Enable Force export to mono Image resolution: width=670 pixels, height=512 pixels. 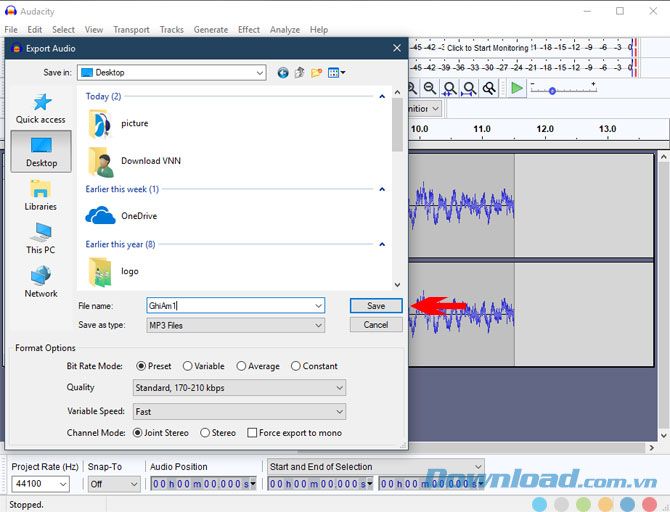pyautogui.click(x=295, y=433)
